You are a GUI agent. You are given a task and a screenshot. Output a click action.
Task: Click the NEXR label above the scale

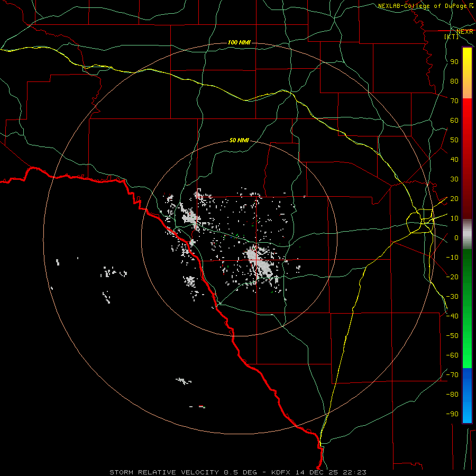(x=465, y=32)
